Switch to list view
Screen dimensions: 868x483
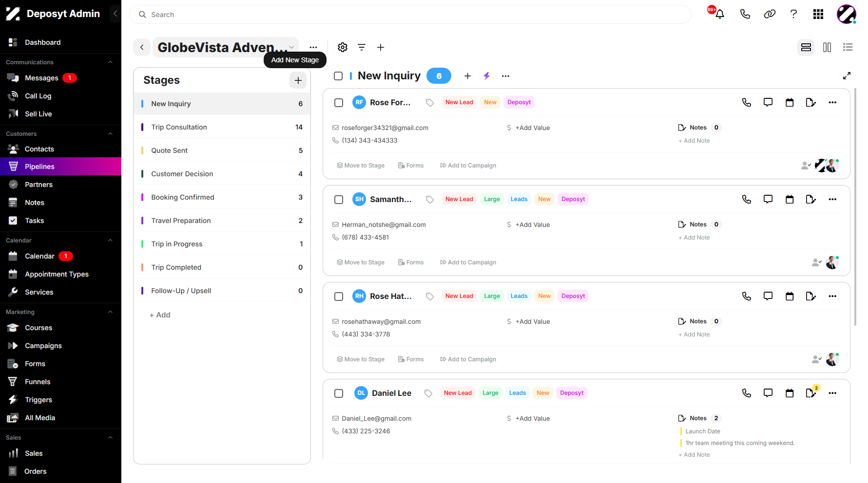tap(848, 47)
